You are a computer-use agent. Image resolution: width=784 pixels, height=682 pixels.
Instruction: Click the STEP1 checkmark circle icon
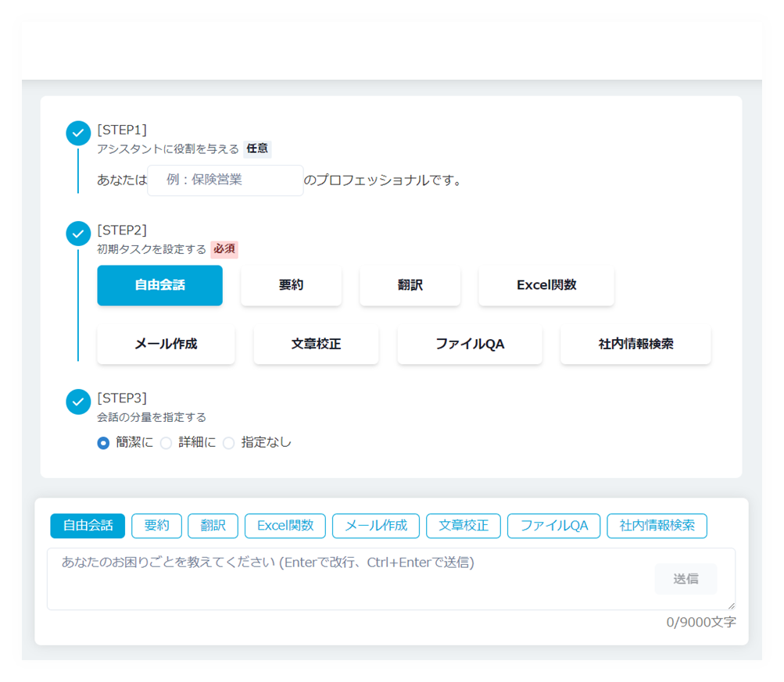(x=78, y=134)
